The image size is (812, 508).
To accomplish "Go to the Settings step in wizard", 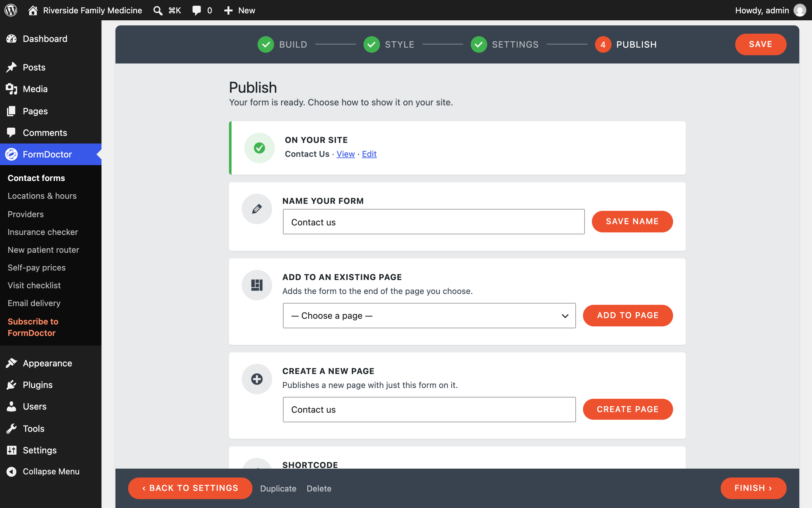I will coord(504,44).
